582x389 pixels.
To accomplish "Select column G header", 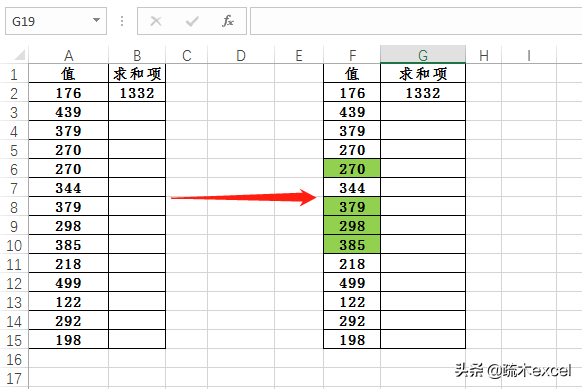I will [x=423, y=55].
